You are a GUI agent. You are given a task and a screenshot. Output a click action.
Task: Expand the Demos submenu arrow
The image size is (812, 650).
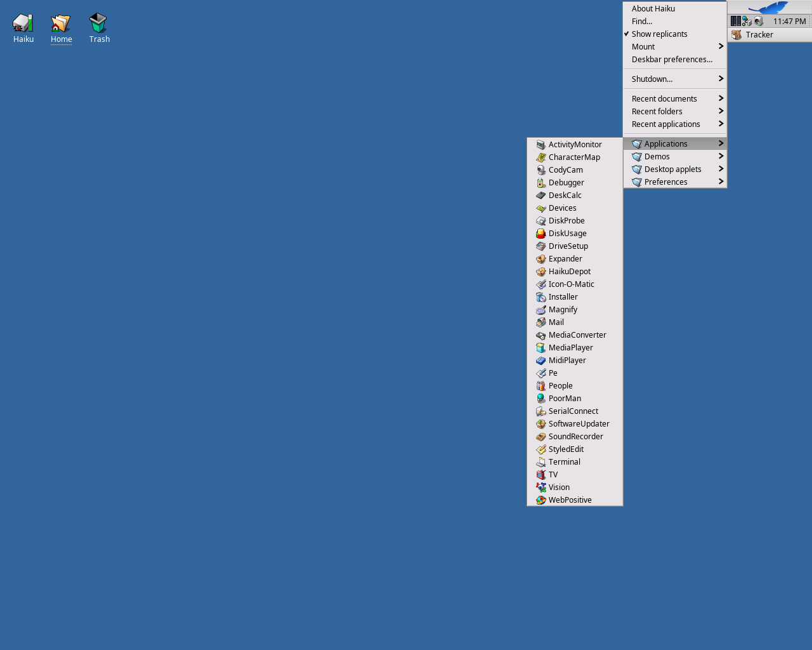click(721, 156)
